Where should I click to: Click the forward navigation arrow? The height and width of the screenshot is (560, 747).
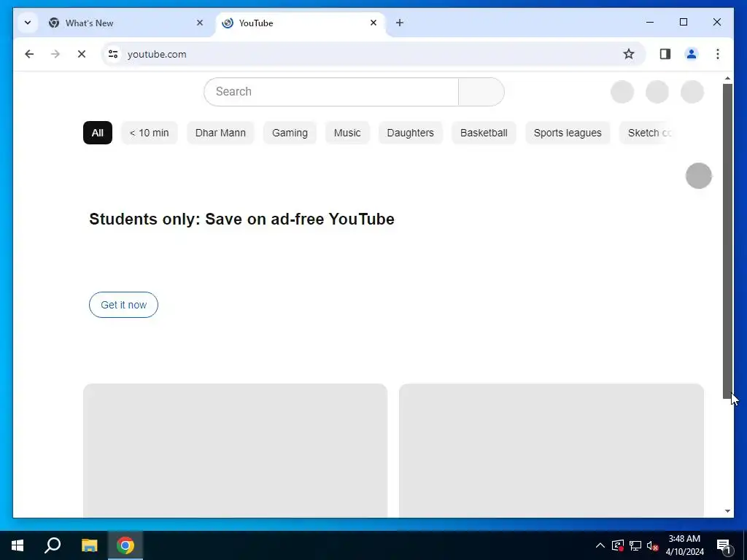pos(55,54)
